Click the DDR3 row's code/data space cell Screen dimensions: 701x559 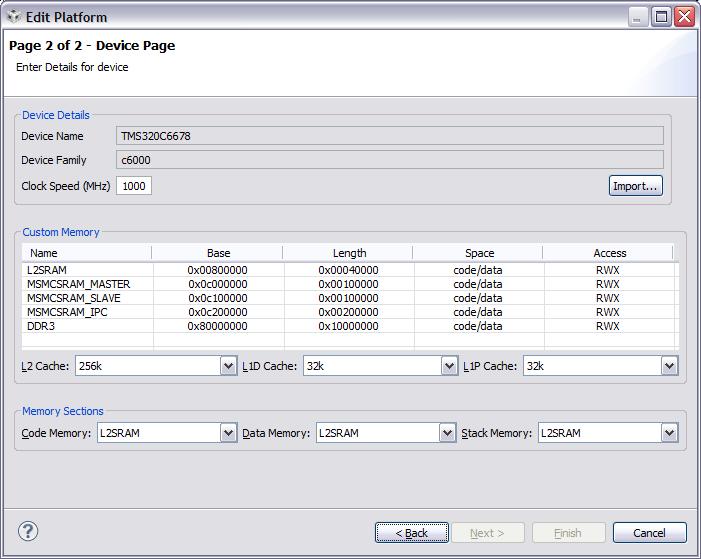pos(478,326)
